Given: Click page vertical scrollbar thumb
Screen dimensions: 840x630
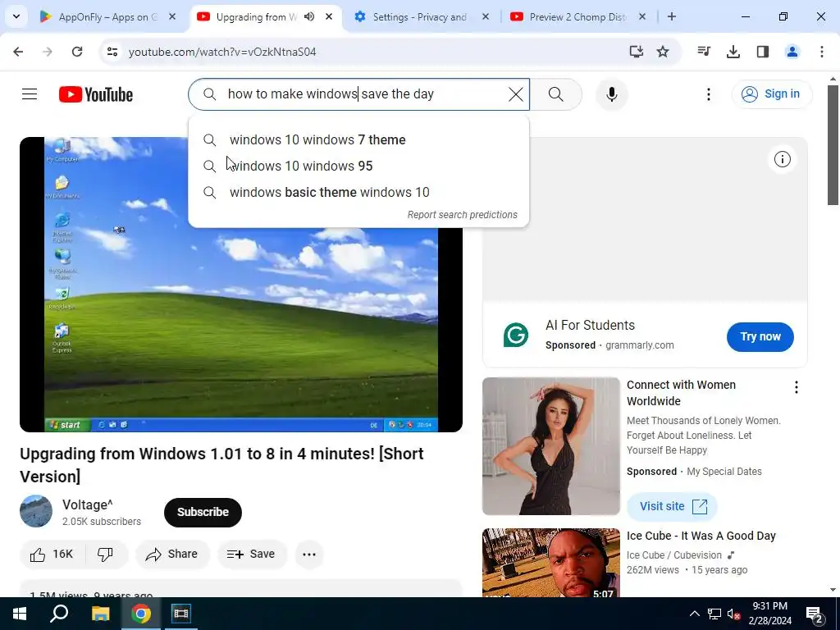Looking at the screenshot, I should point(833,144).
